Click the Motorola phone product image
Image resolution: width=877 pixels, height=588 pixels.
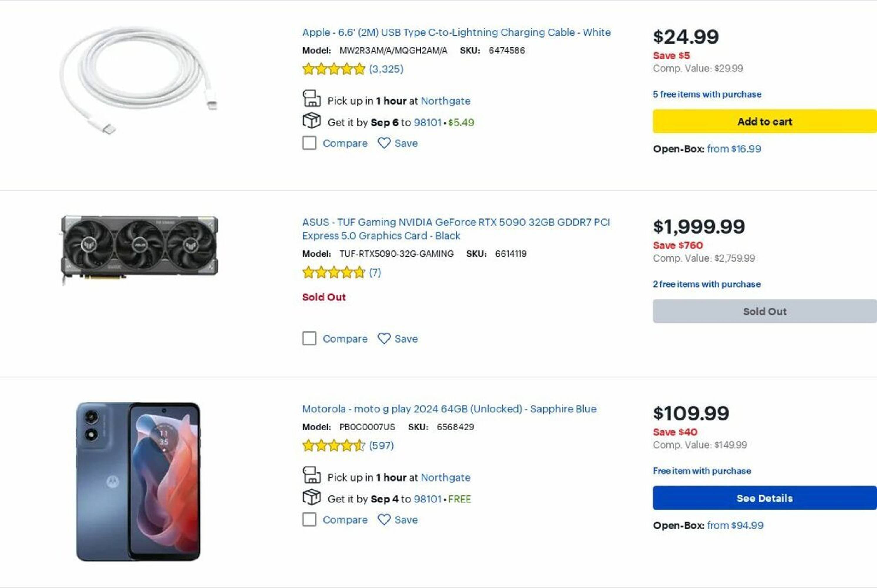coord(138,482)
